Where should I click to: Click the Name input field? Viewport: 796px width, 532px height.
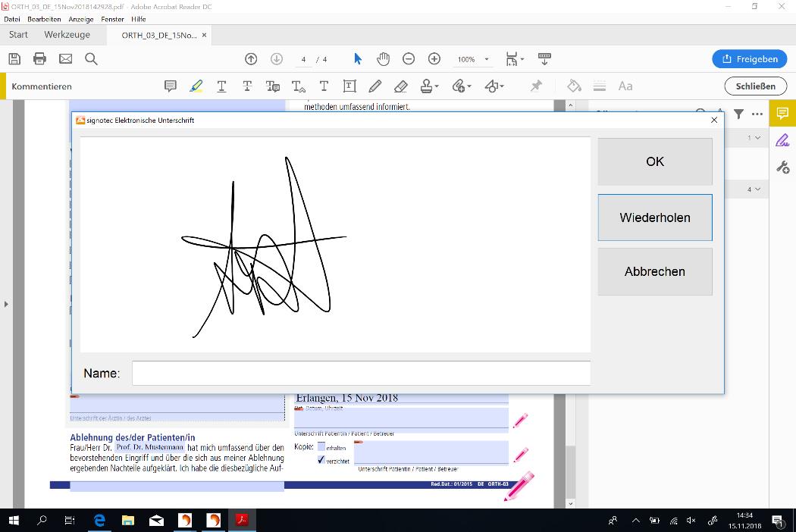(361, 373)
